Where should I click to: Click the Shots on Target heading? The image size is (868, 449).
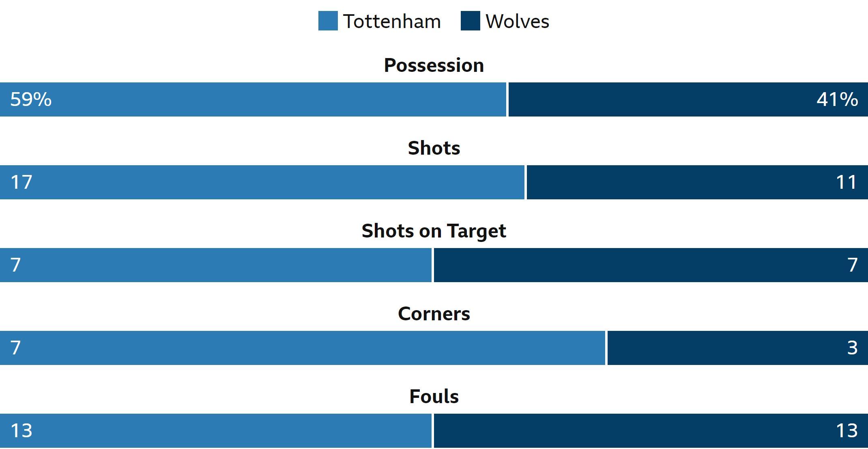coord(434,231)
